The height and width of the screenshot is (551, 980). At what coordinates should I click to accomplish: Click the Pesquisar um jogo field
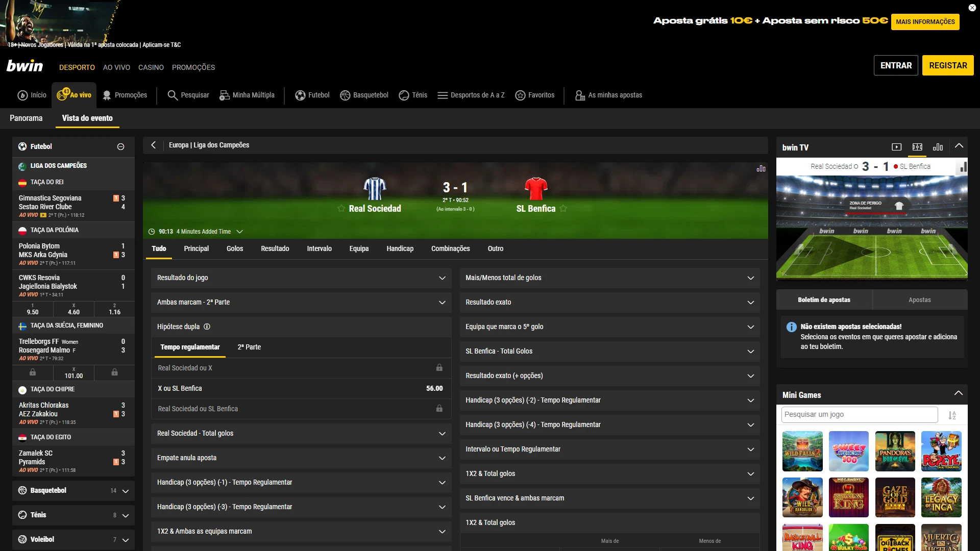[860, 415]
